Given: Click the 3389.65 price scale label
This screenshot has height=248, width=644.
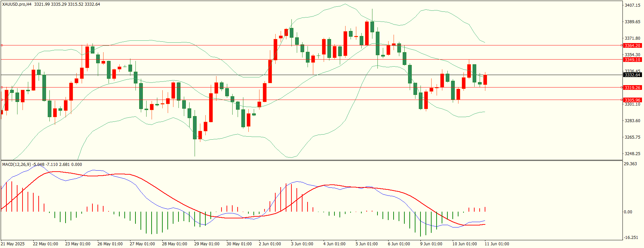Looking at the screenshot, I should click(632, 22).
